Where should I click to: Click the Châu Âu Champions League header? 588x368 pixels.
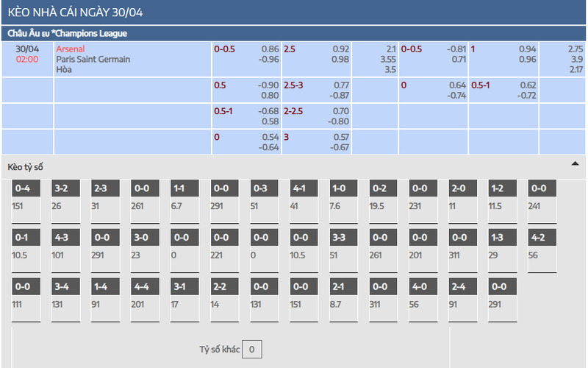68,33
